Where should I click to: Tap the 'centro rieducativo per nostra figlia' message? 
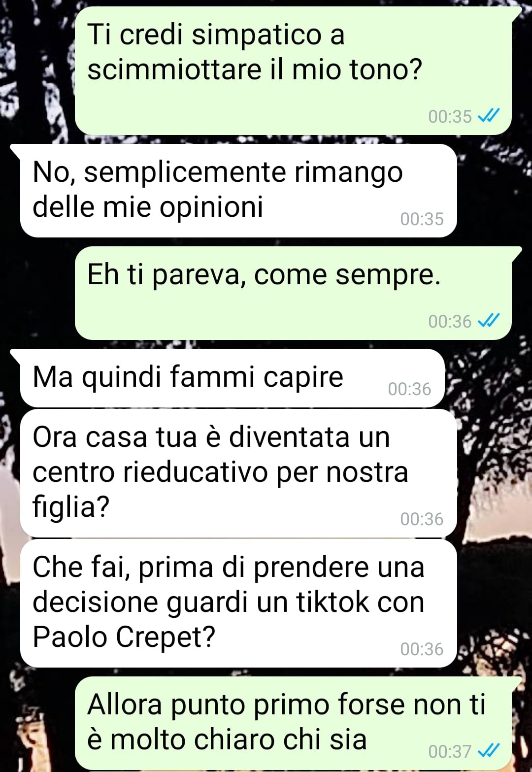[x=238, y=473]
